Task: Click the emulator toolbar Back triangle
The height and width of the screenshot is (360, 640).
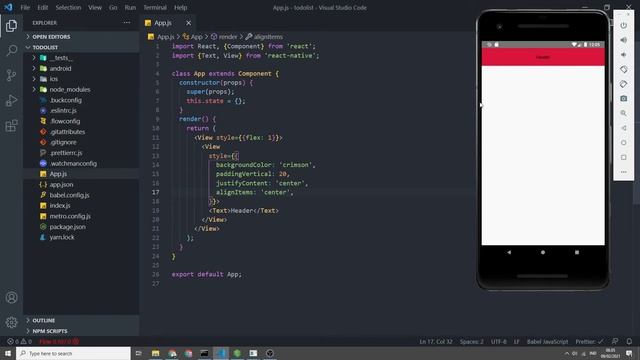Action: point(623,128)
